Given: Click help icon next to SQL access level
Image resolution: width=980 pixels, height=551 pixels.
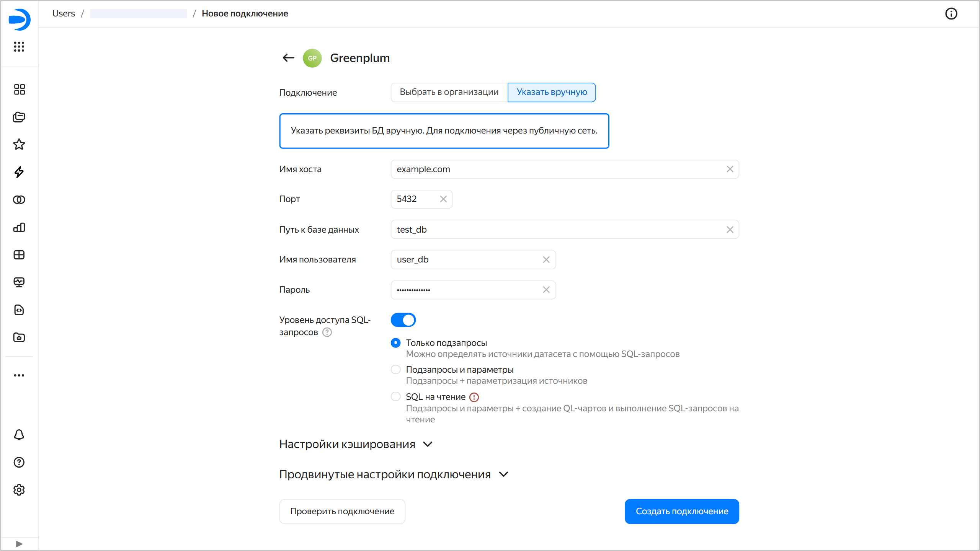Looking at the screenshot, I should (327, 332).
